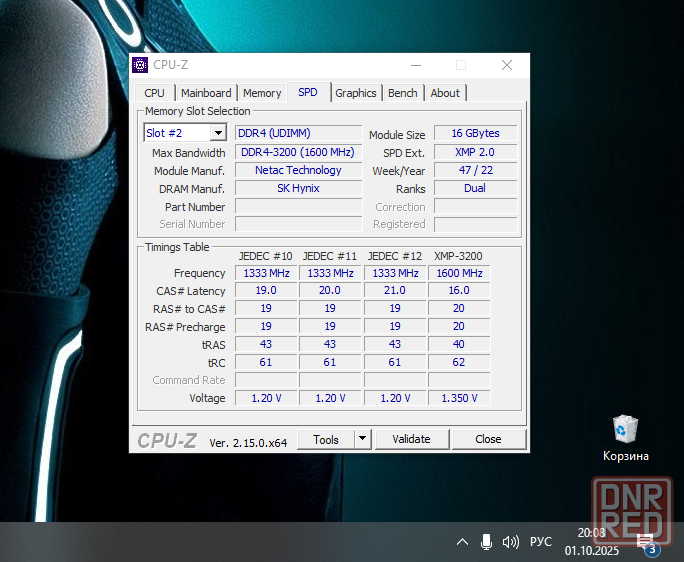Click the Close button at bottom right
The image size is (684, 562).
tap(488, 439)
